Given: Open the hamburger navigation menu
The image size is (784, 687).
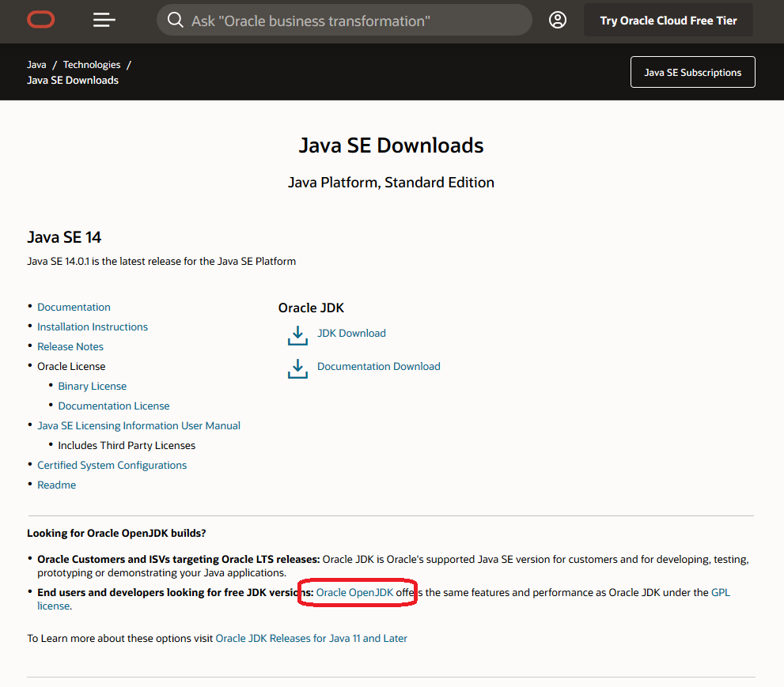Looking at the screenshot, I should (104, 20).
